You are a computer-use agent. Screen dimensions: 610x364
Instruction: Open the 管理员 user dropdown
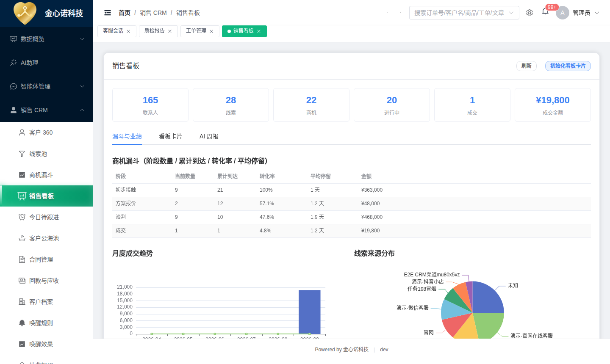tap(578, 13)
